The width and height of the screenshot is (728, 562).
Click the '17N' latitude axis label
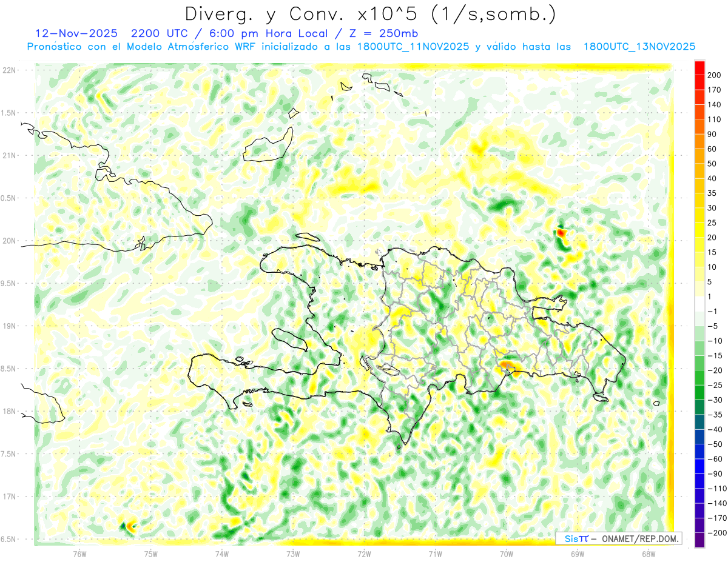point(9,497)
